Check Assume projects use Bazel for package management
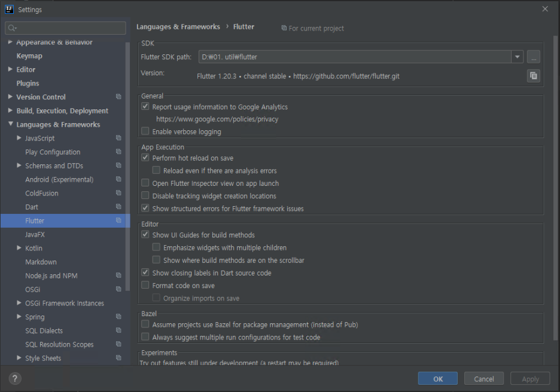Viewport: 560px width, 392px height. pyautogui.click(x=145, y=324)
